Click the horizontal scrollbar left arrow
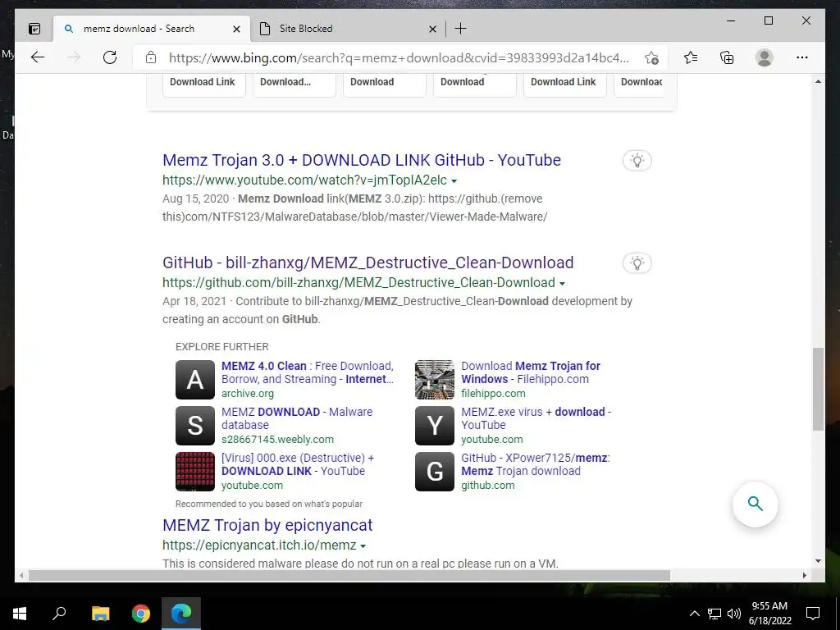This screenshot has height=630, width=840. [x=21, y=575]
